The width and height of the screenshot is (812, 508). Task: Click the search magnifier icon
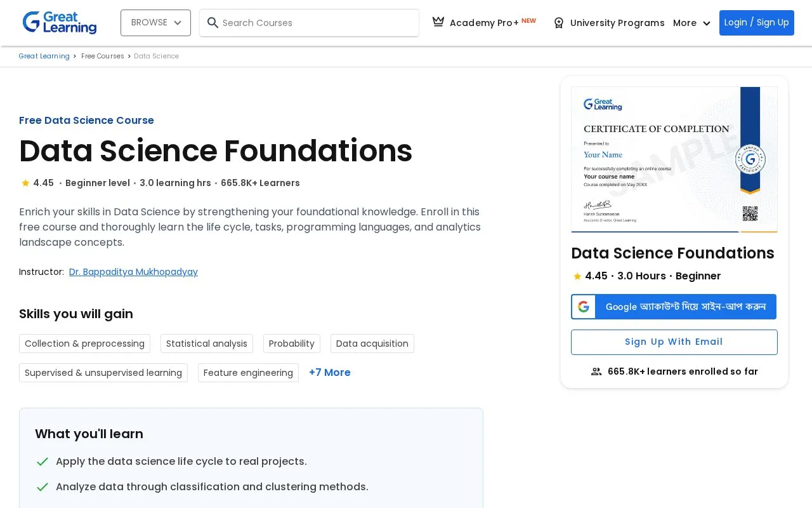click(x=213, y=23)
